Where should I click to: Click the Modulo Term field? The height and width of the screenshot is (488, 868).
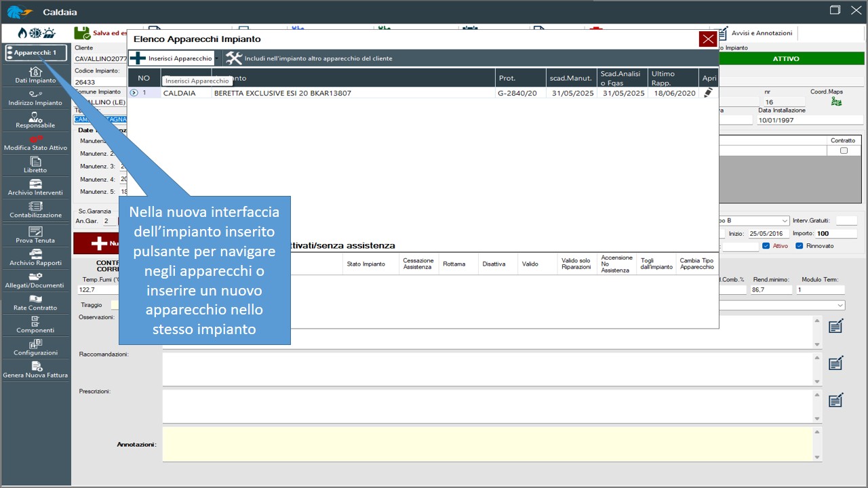coord(820,289)
